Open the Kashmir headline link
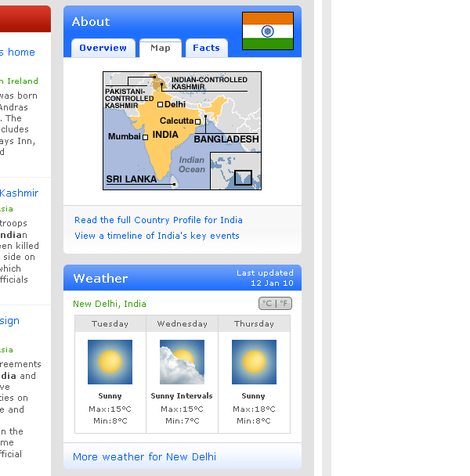470x476 pixels. [19, 193]
